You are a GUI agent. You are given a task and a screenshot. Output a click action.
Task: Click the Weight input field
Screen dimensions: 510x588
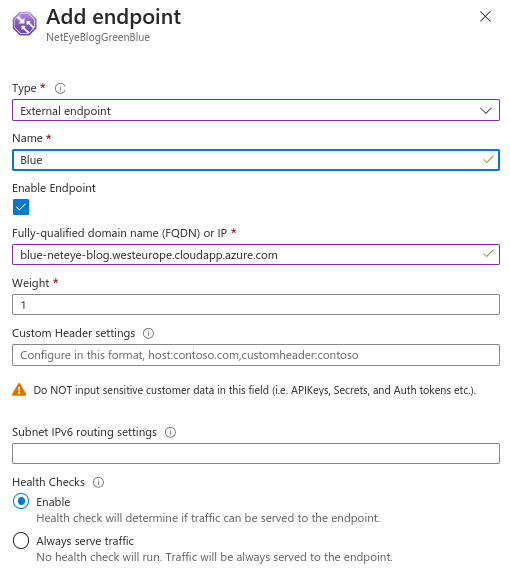(x=256, y=304)
